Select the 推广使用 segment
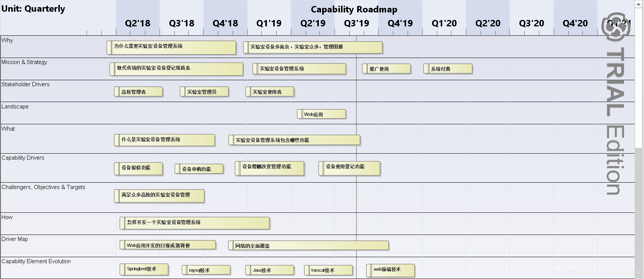The width and height of the screenshot is (644, 279). (387, 69)
